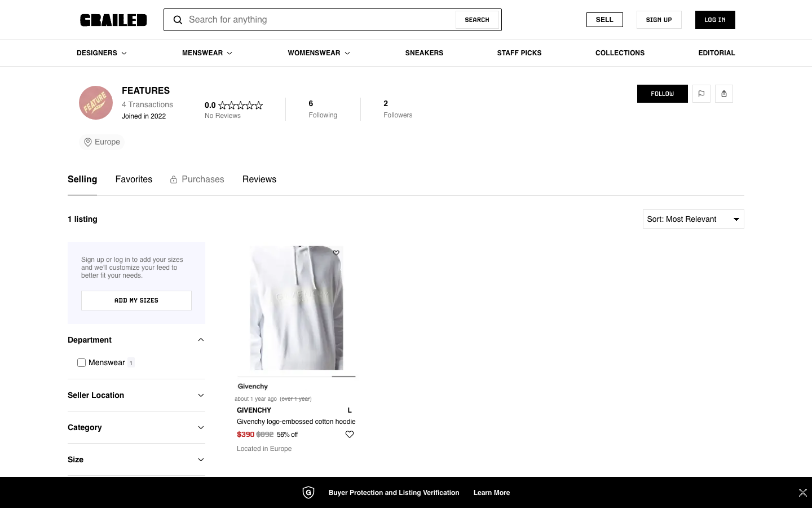Switch to the Reviews tab
Screen dimensions: 812x508
point(259,179)
